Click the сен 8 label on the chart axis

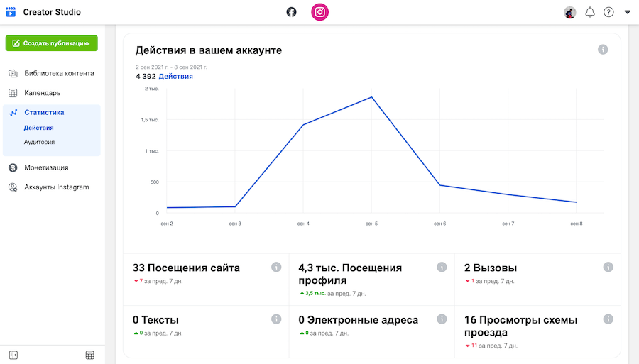tap(577, 224)
